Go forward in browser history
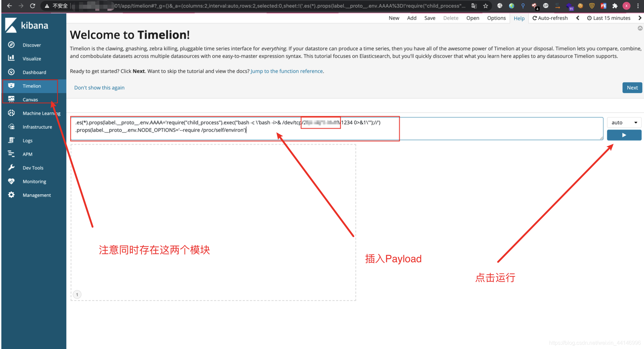This screenshot has height=349, width=644. 21,6
